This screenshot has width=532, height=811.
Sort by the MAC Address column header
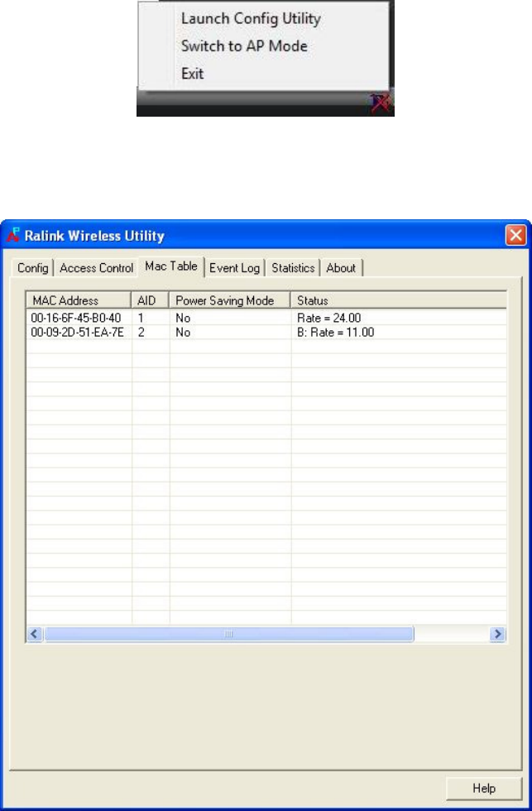point(79,300)
